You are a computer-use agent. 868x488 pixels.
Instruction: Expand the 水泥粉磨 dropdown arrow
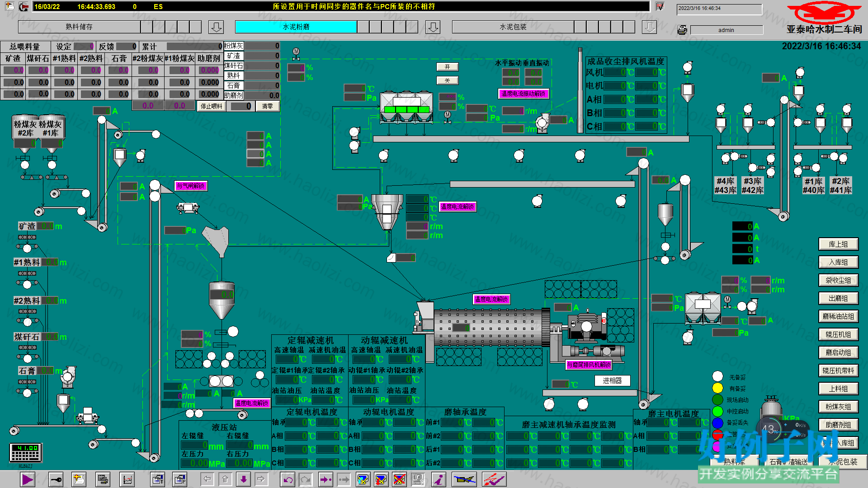433,27
